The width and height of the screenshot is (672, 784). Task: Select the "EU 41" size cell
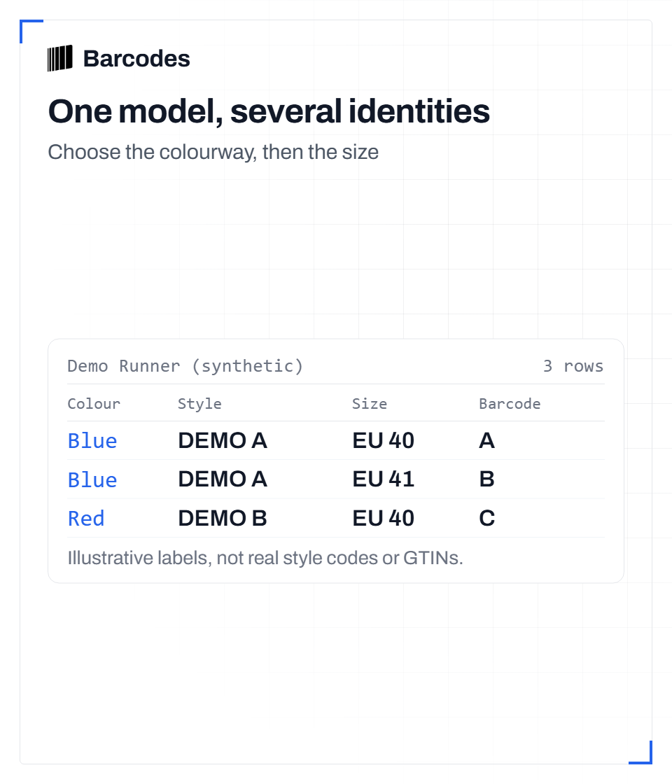(384, 479)
